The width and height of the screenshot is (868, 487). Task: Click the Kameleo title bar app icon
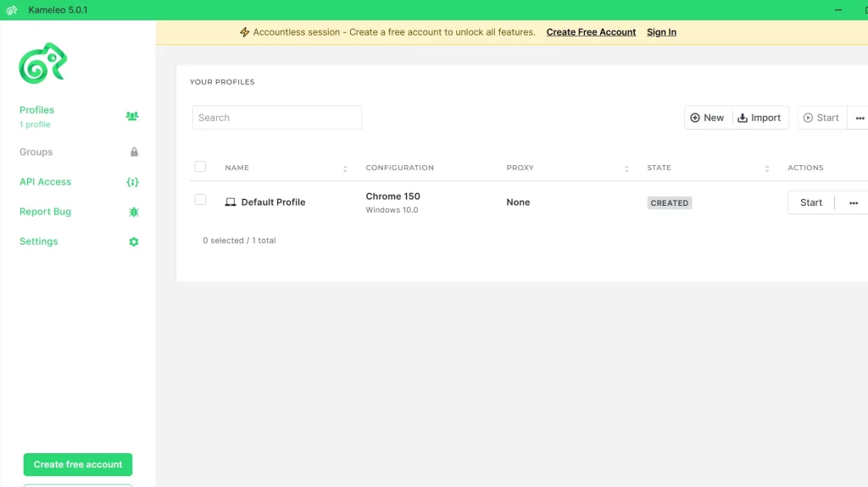point(12,10)
